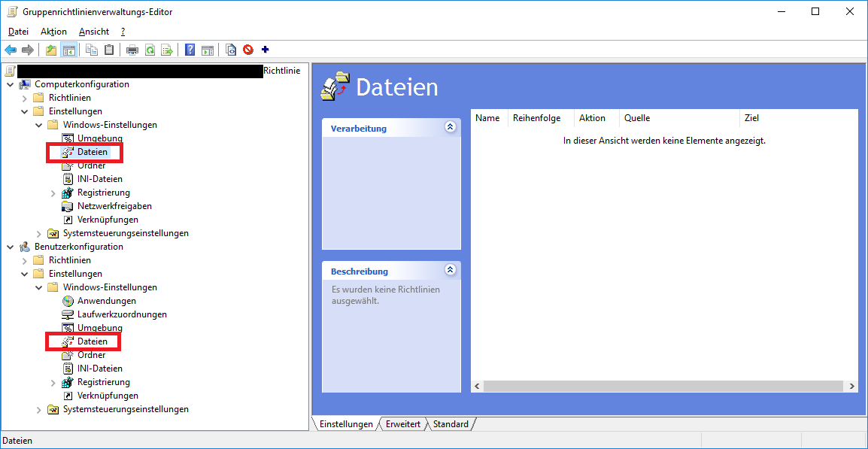The width and height of the screenshot is (868, 449).
Task: Click the Up one level folder icon
Action: pos(51,50)
